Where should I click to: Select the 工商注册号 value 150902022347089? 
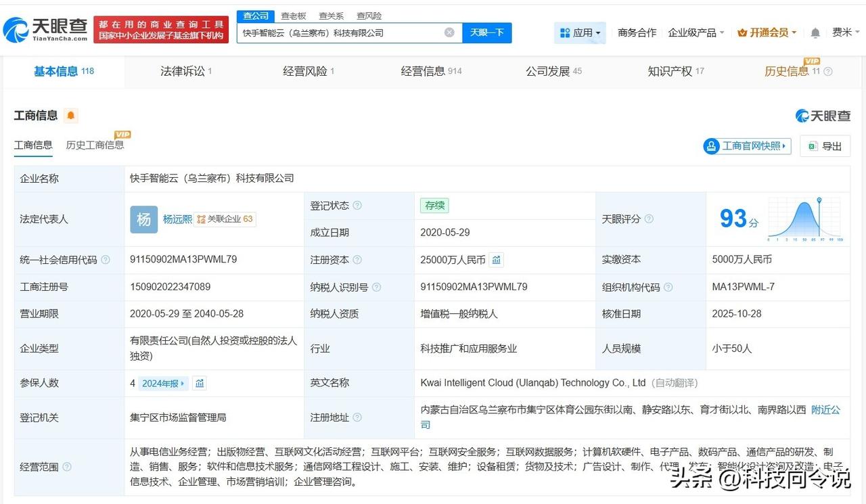[170, 287]
